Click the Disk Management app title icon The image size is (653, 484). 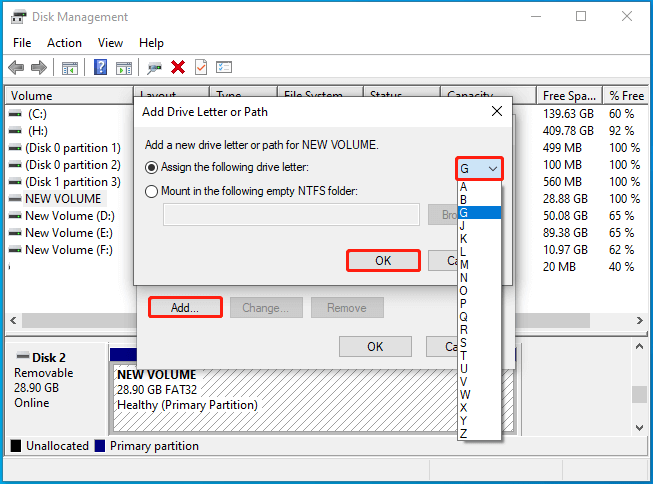pyautogui.click(x=18, y=17)
